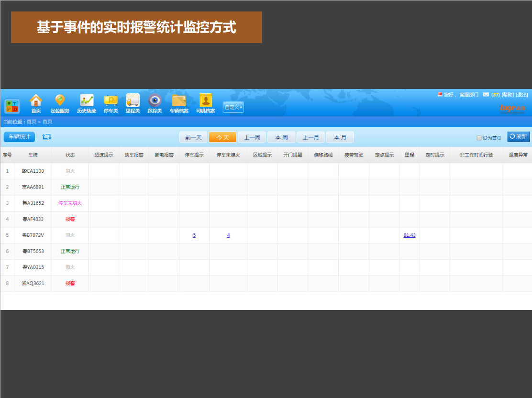The image size is (532, 398).
Task: Switch to the 上一周 tab
Action: (x=252, y=137)
